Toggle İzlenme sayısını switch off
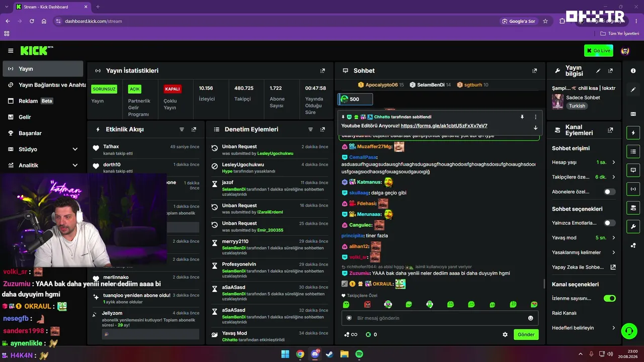Viewport: 644px width, 362px height. tap(609, 298)
